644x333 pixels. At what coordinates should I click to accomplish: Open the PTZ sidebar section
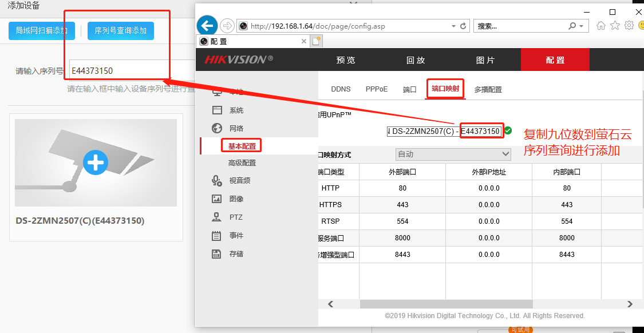(217, 217)
